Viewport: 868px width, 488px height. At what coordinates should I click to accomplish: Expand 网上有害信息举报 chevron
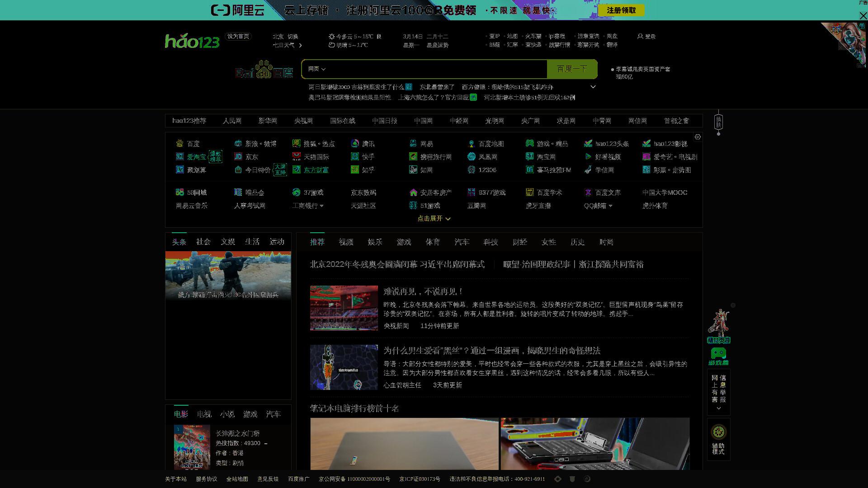pos(718,408)
